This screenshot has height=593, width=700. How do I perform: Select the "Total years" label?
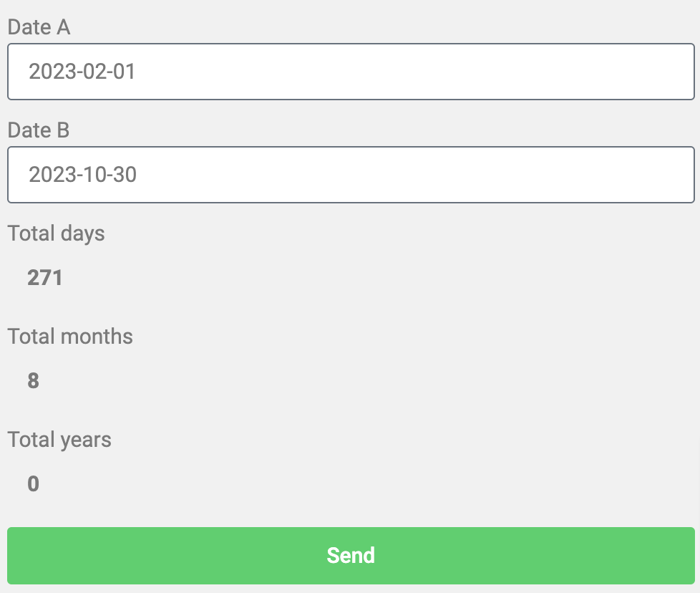tap(59, 440)
